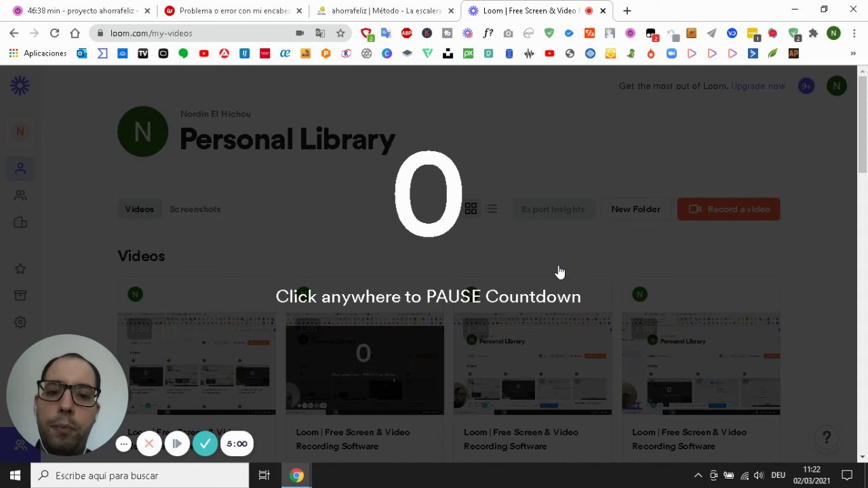This screenshot has width=868, height=488.
Task: Click the Windows search box in taskbar
Action: point(140,476)
